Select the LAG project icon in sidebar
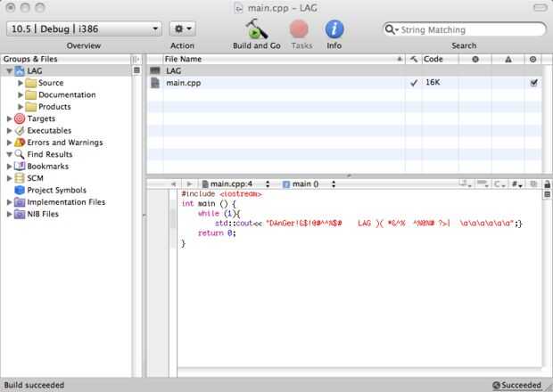This screenshot has height=392, width=553. point(20,71)
